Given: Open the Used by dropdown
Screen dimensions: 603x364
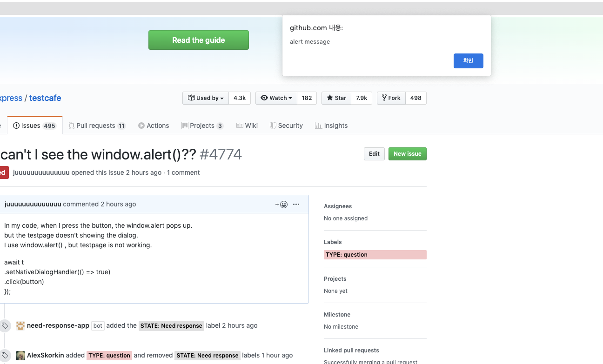Looking at the screenshot, I should pyautogui.click(x=205, y=98).
